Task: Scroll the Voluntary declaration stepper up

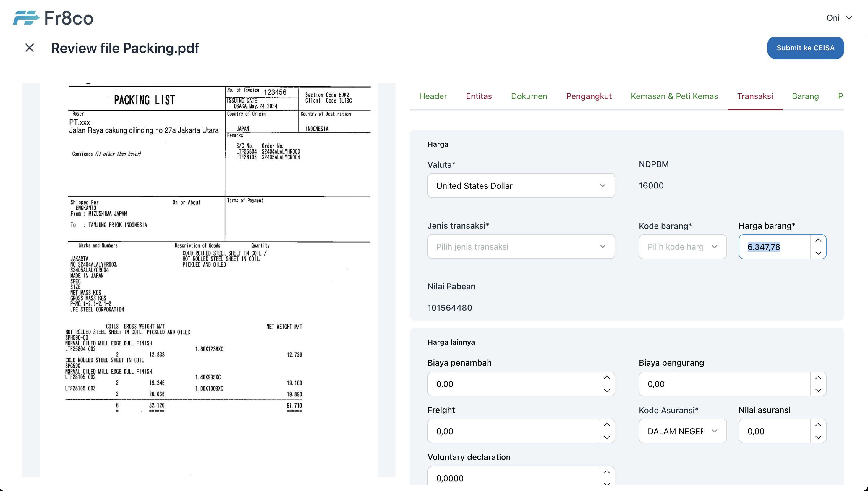Action: point(607,472)
